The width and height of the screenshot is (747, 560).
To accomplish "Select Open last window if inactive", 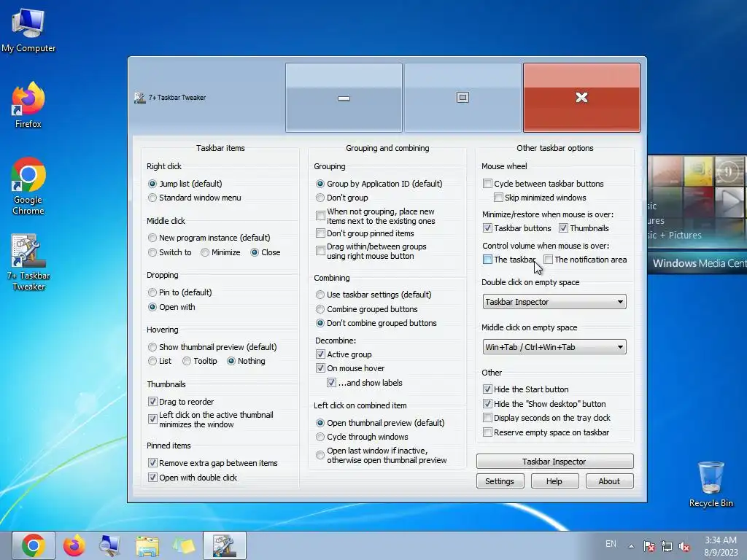I will click(381, 455).
